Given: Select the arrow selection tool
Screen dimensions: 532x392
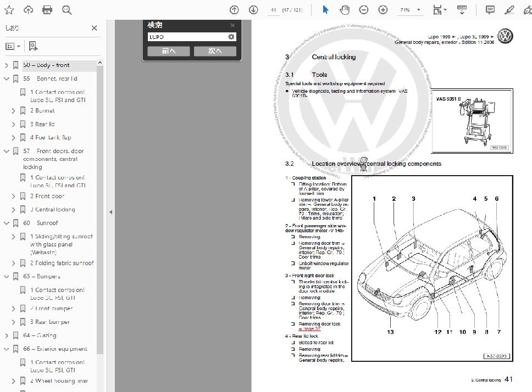Looking at the screenshot, I should [325, 10].
